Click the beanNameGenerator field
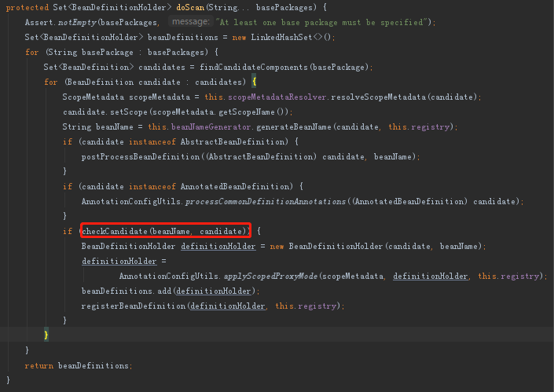The height and width of the screenshot is (392, 554). click(211, 126)
